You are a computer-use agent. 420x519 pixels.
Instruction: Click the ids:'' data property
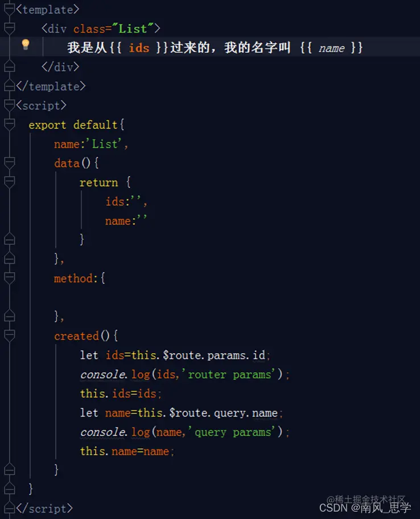126,201
